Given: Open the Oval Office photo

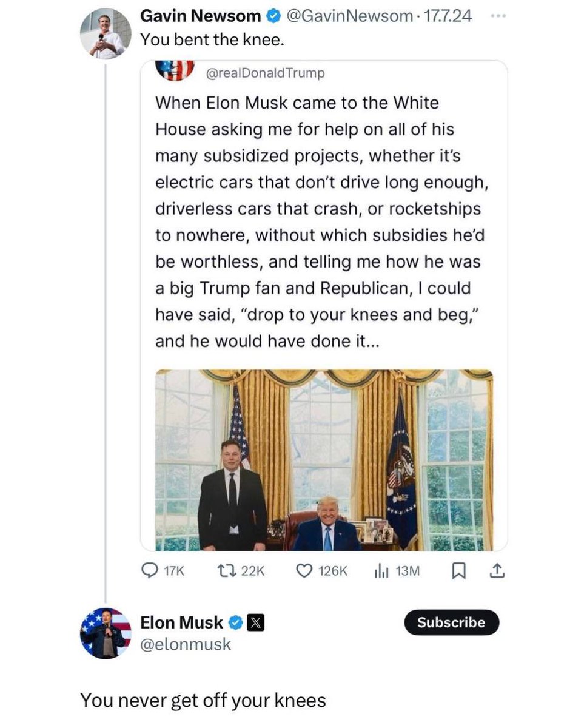Looking at the screenshot, I should [x=324, y=460].
